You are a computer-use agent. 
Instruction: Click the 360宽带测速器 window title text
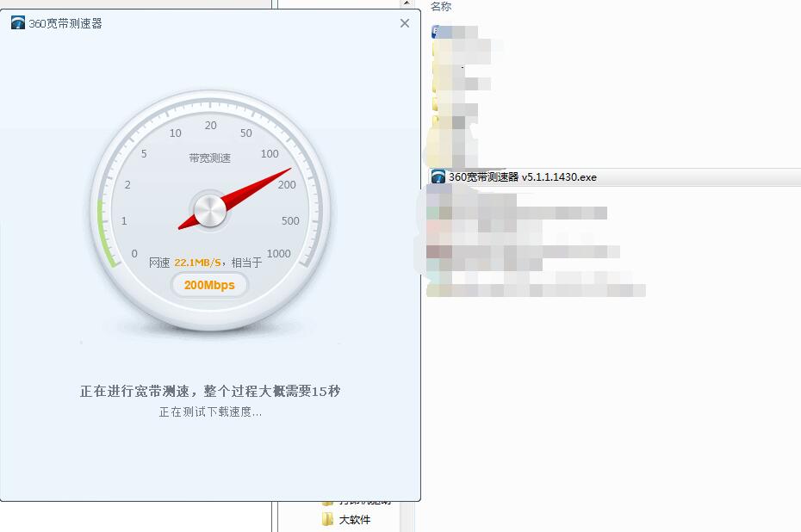pos(65,23)
